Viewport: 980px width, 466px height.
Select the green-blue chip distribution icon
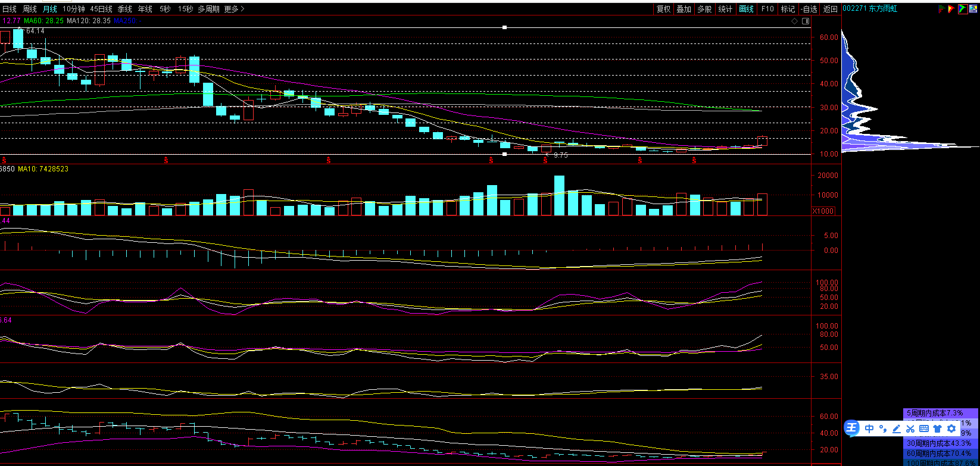(963, 9)
